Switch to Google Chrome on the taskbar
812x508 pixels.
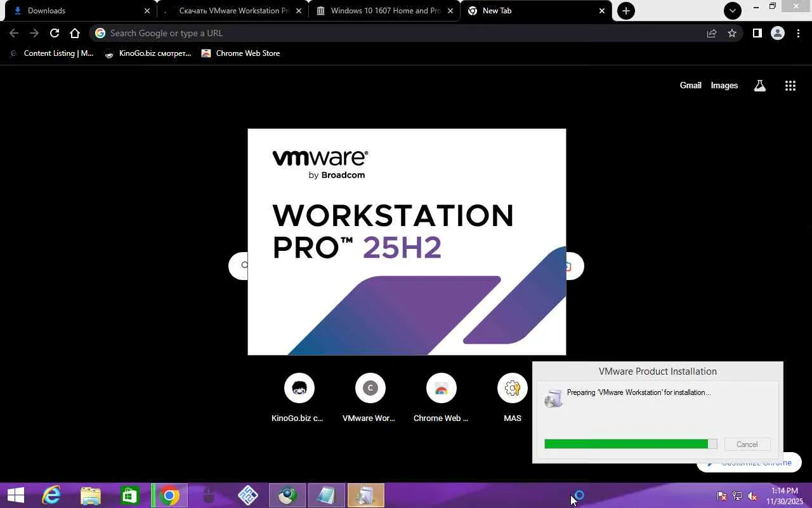pyautogui.click(x=169, y=495)
